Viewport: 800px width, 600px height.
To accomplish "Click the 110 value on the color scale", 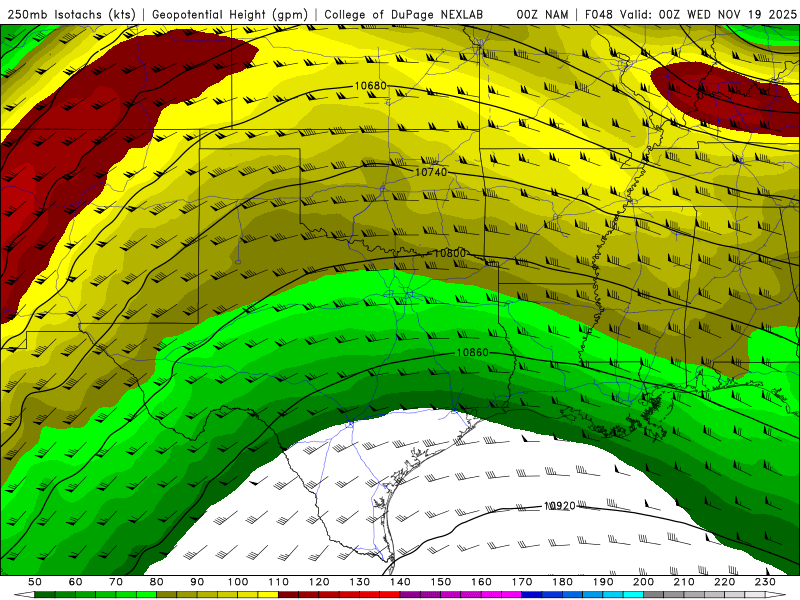I will pyautogui.click(x=279, y=582).
